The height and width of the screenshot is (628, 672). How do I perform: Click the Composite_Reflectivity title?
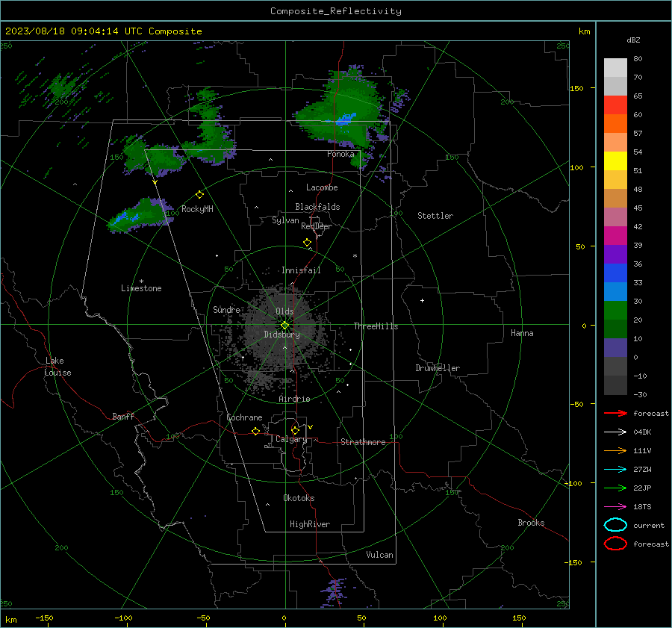point(336,11)
